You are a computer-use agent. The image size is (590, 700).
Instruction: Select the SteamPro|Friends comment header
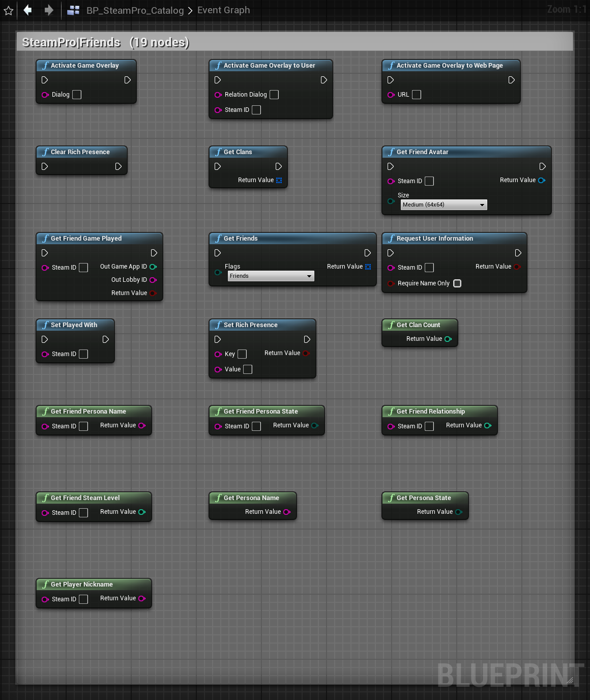(x=295, y=42)
